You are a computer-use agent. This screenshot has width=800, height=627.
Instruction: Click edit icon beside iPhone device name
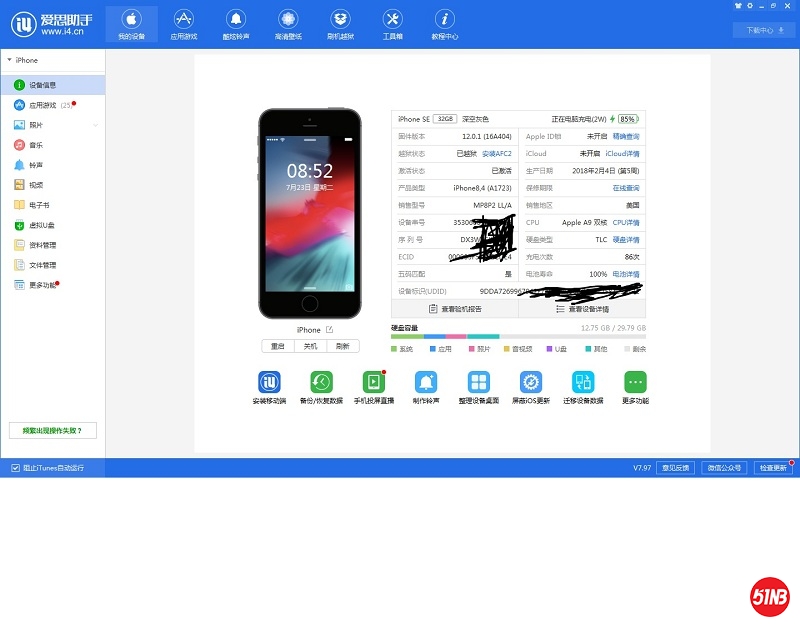(328, 330)
